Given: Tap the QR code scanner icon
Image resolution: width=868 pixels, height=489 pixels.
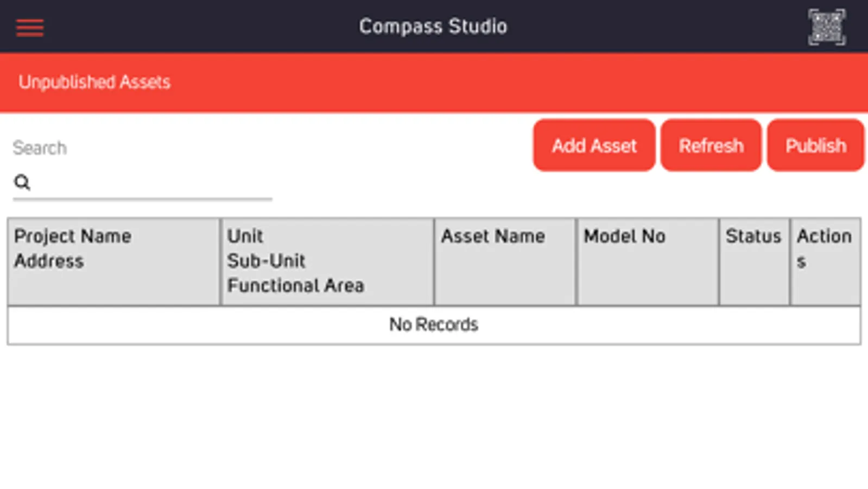Looking at the screenshot, I should [x=826, y=27].
